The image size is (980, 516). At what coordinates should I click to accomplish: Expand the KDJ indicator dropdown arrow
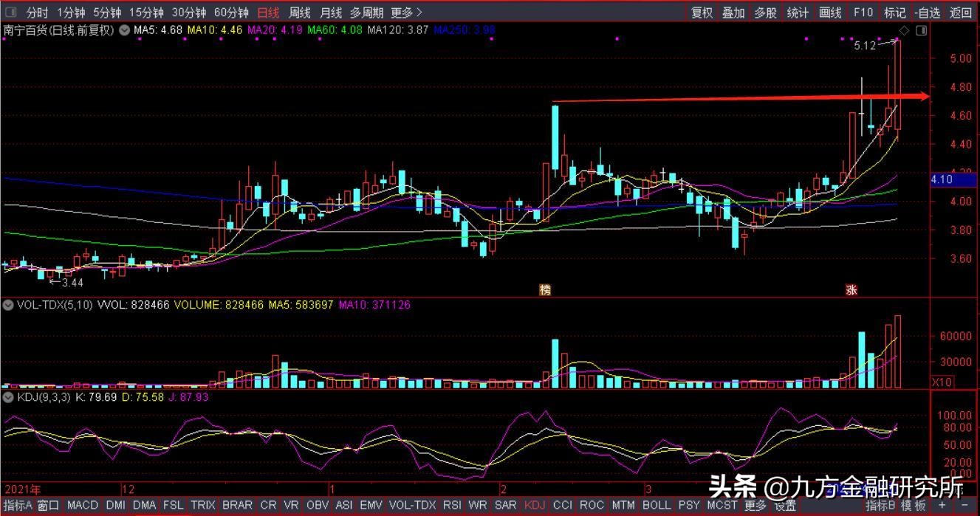click(7, 397)
